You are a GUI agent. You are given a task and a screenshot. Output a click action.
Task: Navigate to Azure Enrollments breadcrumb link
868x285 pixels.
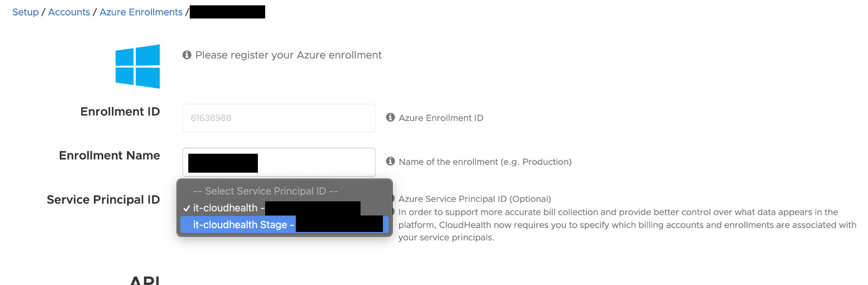(141, 12)
